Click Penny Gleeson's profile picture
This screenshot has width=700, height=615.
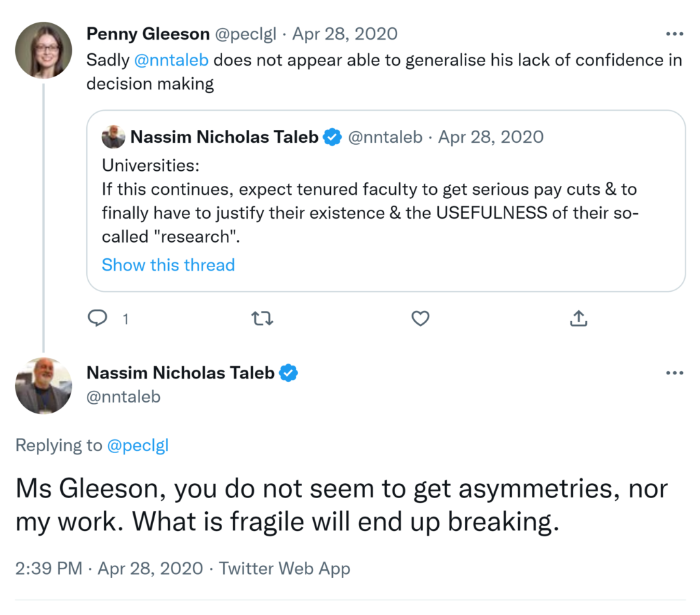[43, 50]
